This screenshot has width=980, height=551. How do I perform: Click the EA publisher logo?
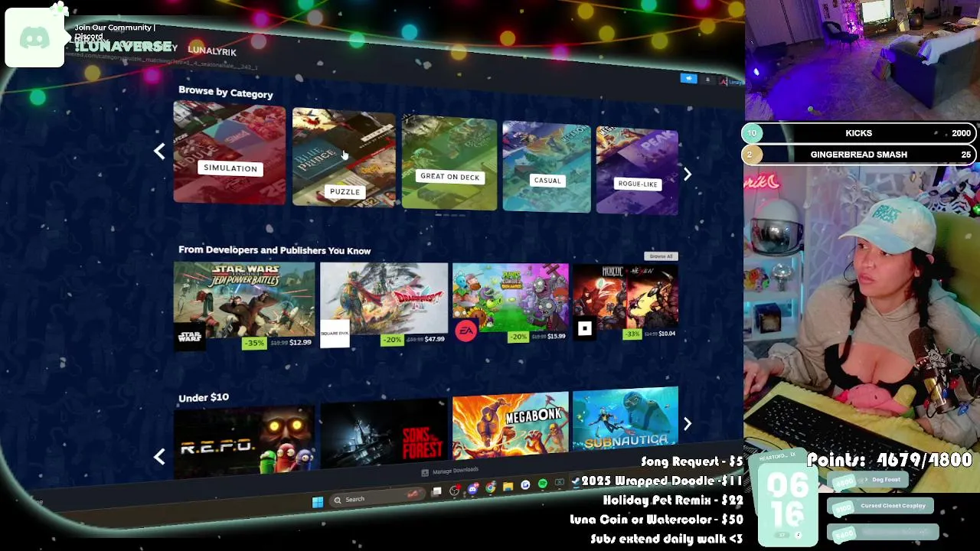465,331
